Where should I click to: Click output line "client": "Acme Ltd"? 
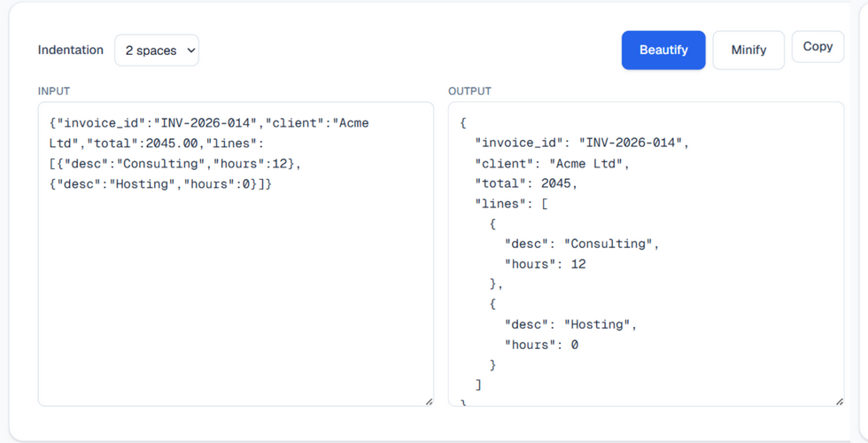point(552,163)
